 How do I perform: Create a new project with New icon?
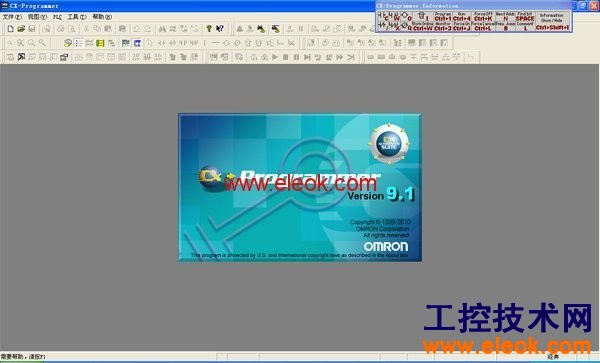[10, 29]
